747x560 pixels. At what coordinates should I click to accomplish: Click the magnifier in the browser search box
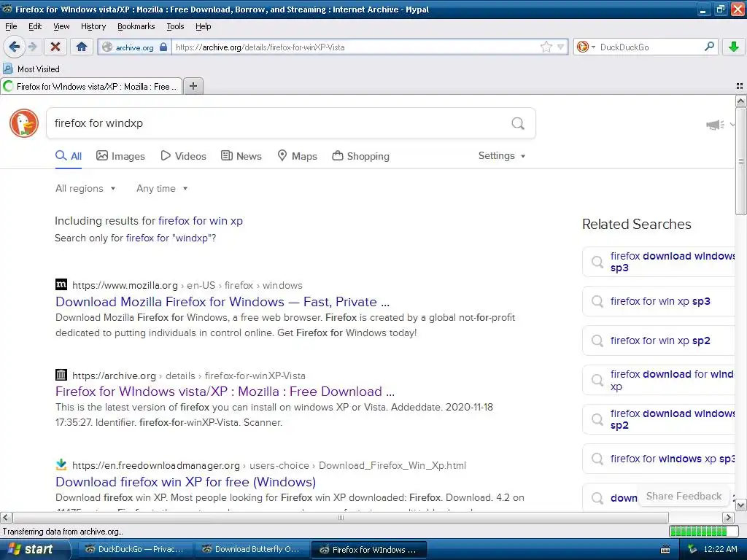pyautogui.click(x=709, y=47)
